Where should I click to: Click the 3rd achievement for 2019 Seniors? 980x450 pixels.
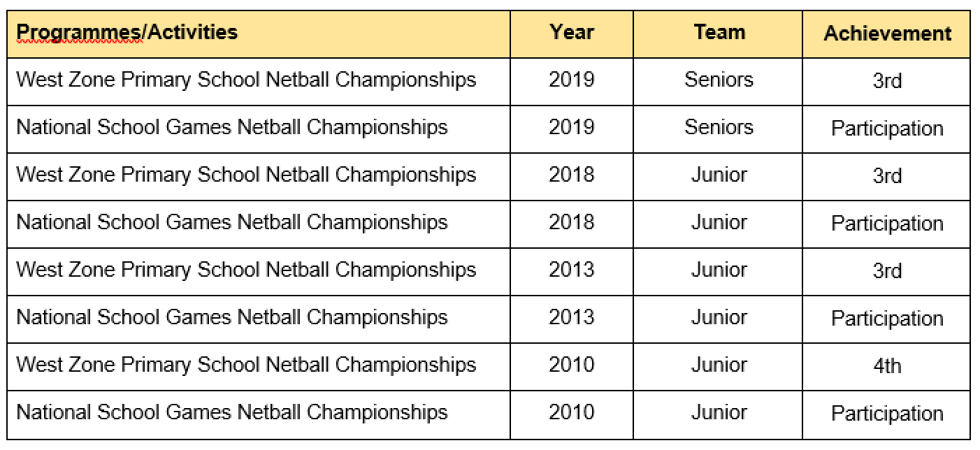(886, 82)
